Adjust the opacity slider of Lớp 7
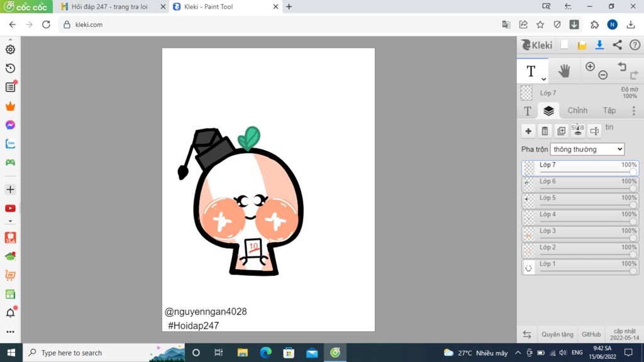Screen dimensions: 644x362 click(x=588, y=172)
